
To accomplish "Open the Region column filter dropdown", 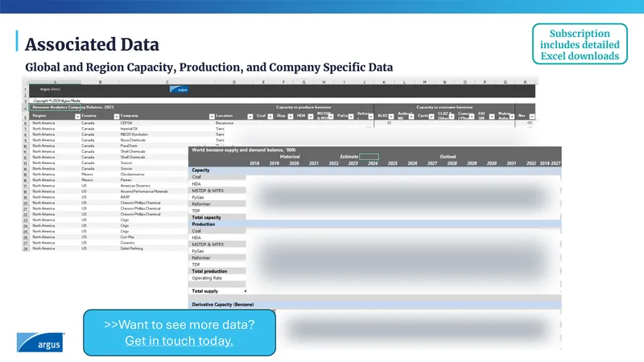I will pos(77,117).
